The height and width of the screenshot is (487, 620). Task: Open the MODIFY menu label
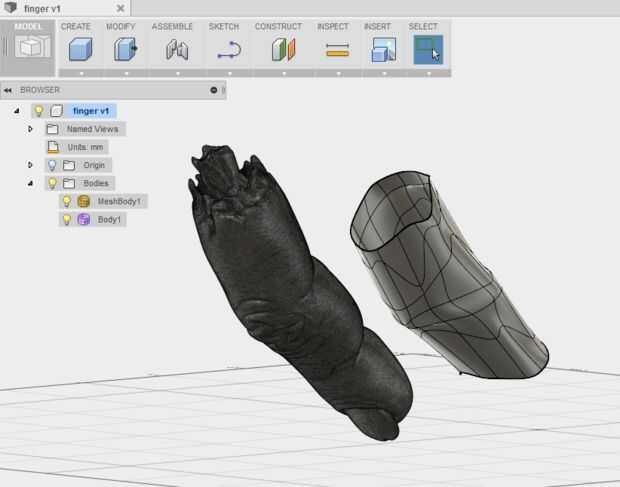coord(121,26)
